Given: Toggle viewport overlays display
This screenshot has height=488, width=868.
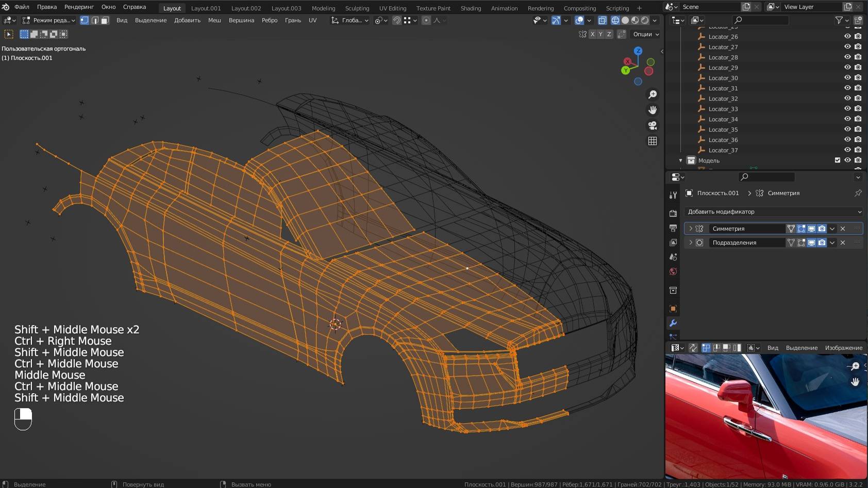Looking at the screenshot, I should point(579,20).
